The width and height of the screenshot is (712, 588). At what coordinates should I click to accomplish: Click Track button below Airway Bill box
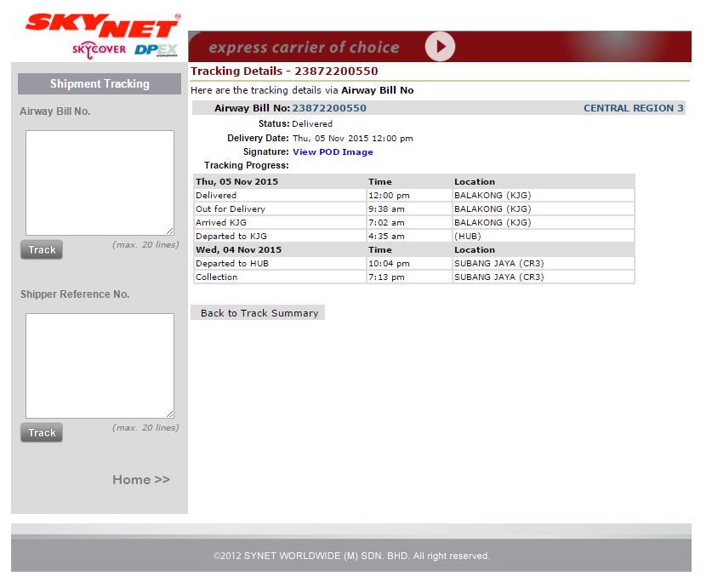point(42,250)
